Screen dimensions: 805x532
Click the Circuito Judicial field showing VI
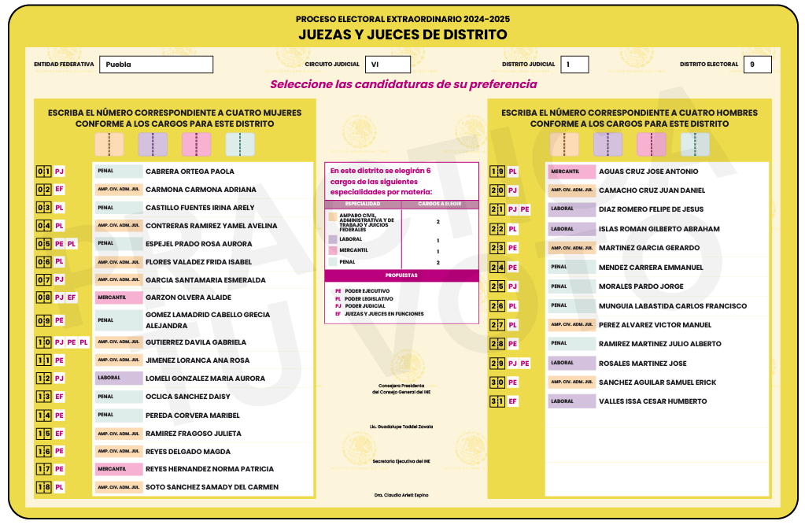coord(388,65)
